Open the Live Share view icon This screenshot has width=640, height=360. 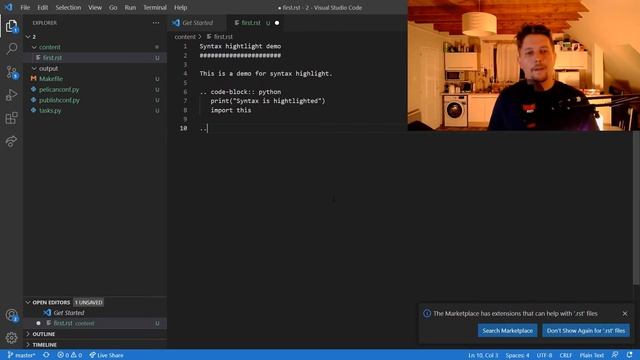(11, 141)
